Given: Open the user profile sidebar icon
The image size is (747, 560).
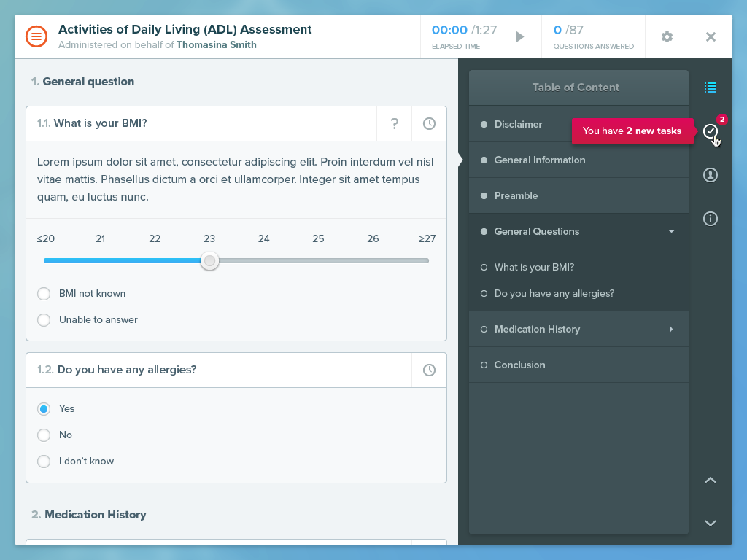Looking at the screenshot, I should pyautogui.click(x=711, y=175).
